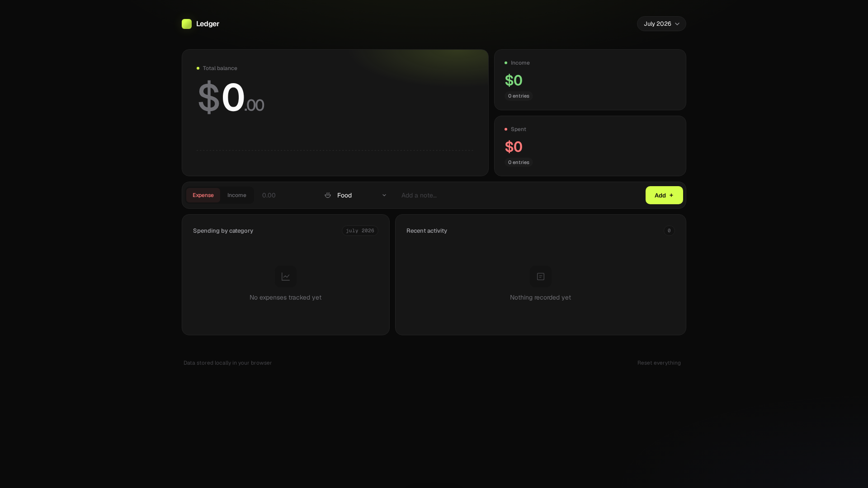The width and height of the screenshot is (868, 488).
Task: Click the No expenses tracked yet message
Action: pyautogui.click(x=286, y=297)
